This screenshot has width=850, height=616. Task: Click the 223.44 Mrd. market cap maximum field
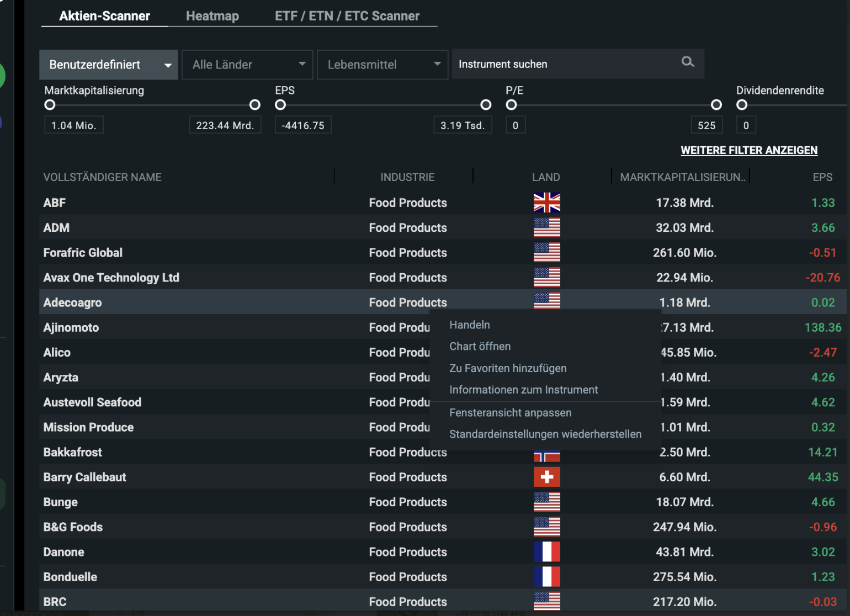[225, 125]
